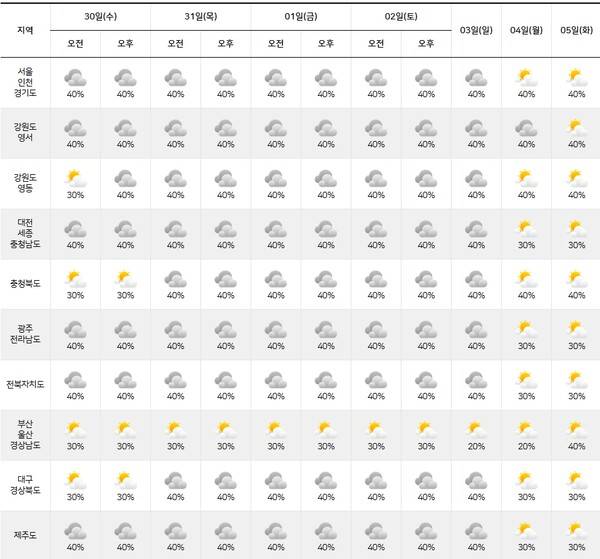Click the partly sunny icon for 부산 울산 경상남도 01일(금) 오후
Viewport: 600px width, 559px height.
point(326,430)
